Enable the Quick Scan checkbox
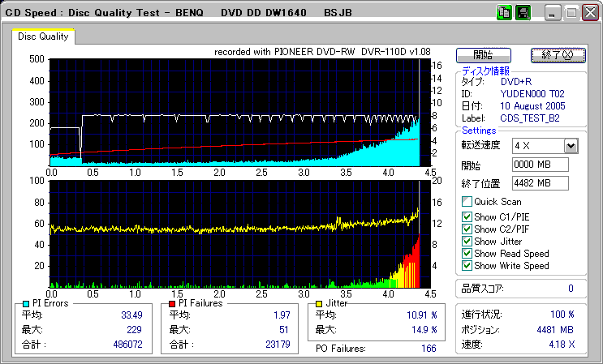 (467, 202)
